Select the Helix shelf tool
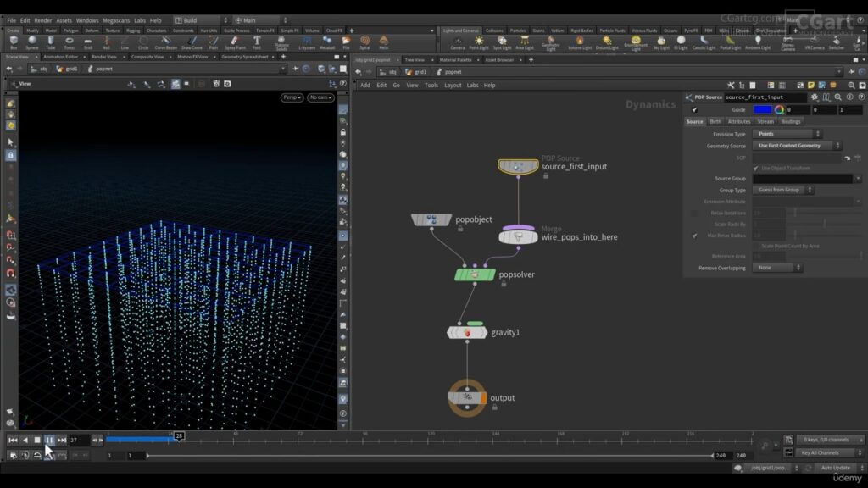Image resolution: width=868 pixels, height=488 pixels. point(384,42)
